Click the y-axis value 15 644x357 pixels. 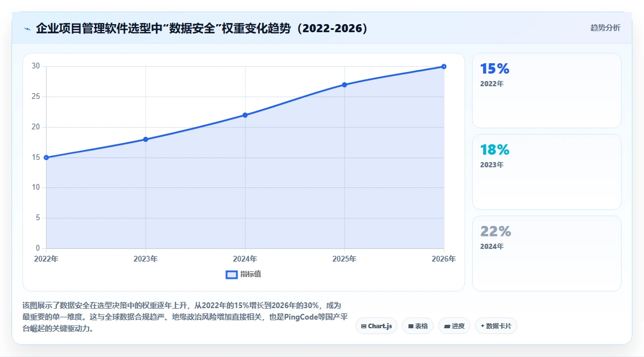(x=36, y=157)
